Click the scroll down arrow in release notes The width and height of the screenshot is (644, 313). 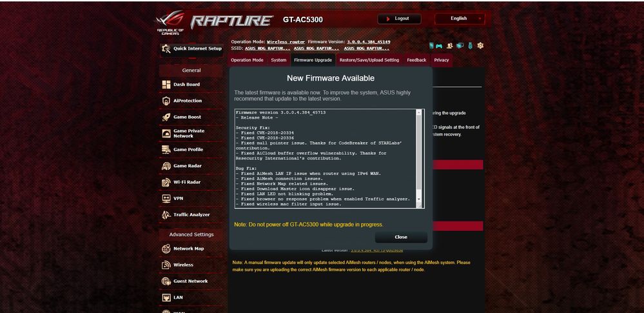[x=419, y=199]
